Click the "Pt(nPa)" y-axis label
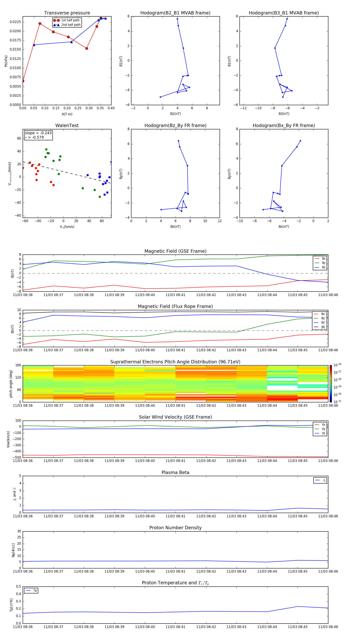351x644 pixels. (6, 61)
